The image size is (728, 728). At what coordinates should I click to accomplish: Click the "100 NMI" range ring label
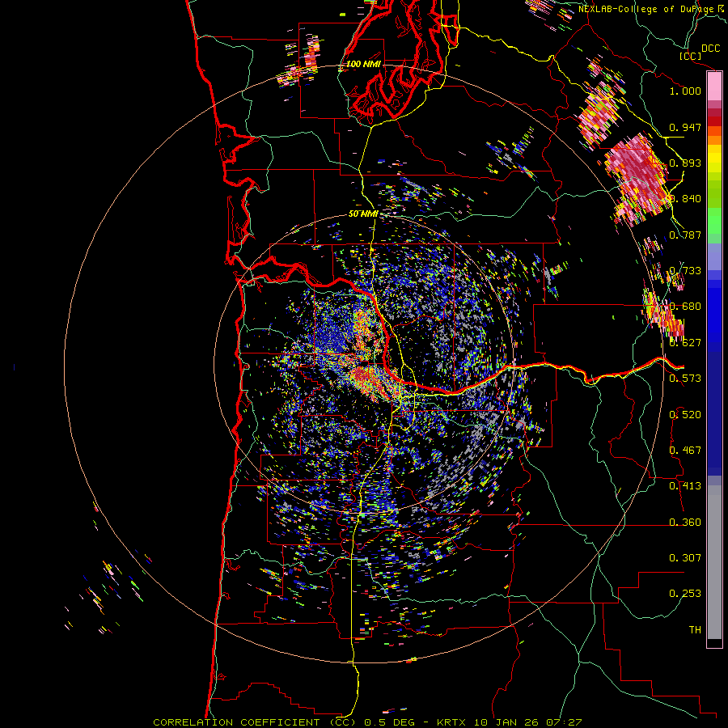(363, 64)
